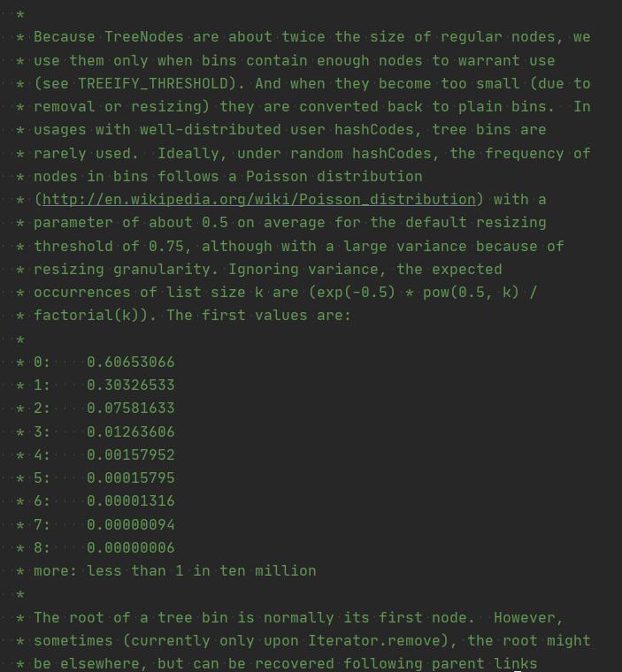Click the text 'less than 1 in ten million'
Viewport: 622px width, 672px height.
click(202, 571)
